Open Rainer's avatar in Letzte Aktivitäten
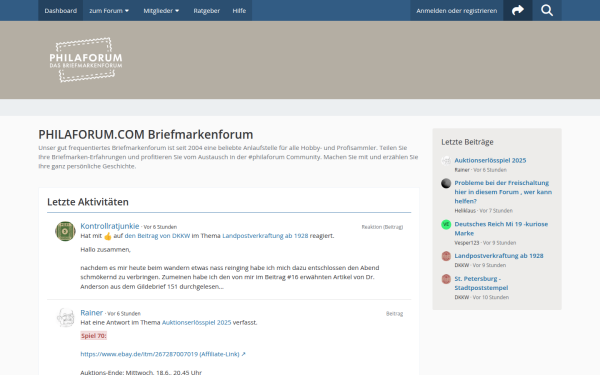This screenshot has height=375, width=600. 65,318
